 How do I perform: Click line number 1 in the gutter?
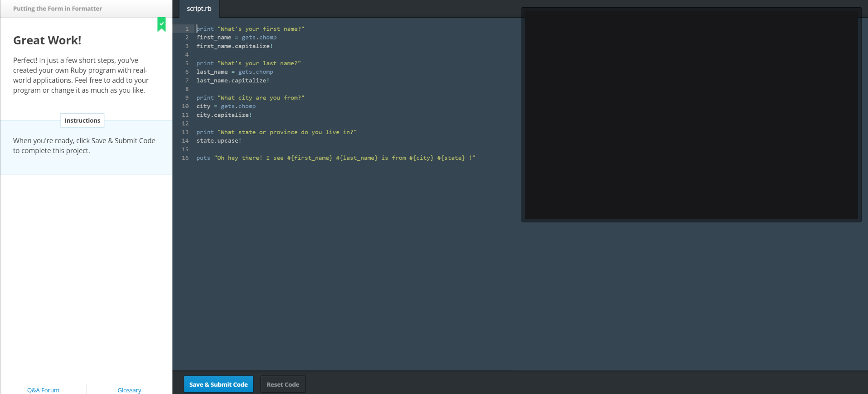(x=187, y=29)
